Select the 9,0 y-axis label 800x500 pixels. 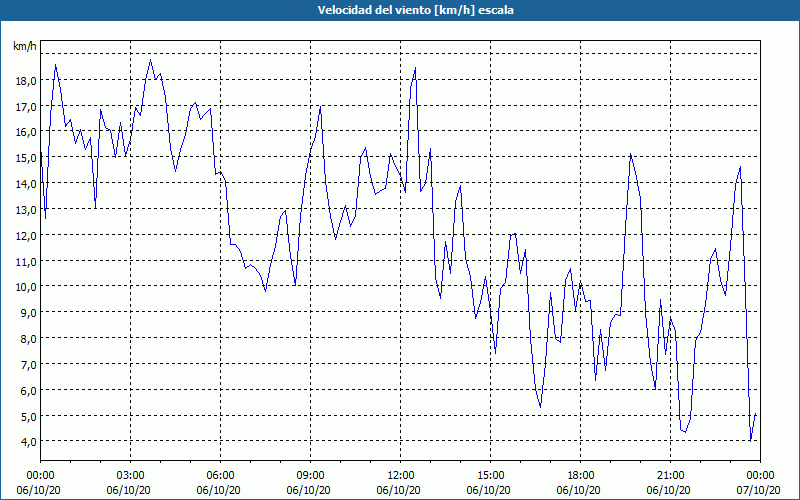click(x=30, y=313)
